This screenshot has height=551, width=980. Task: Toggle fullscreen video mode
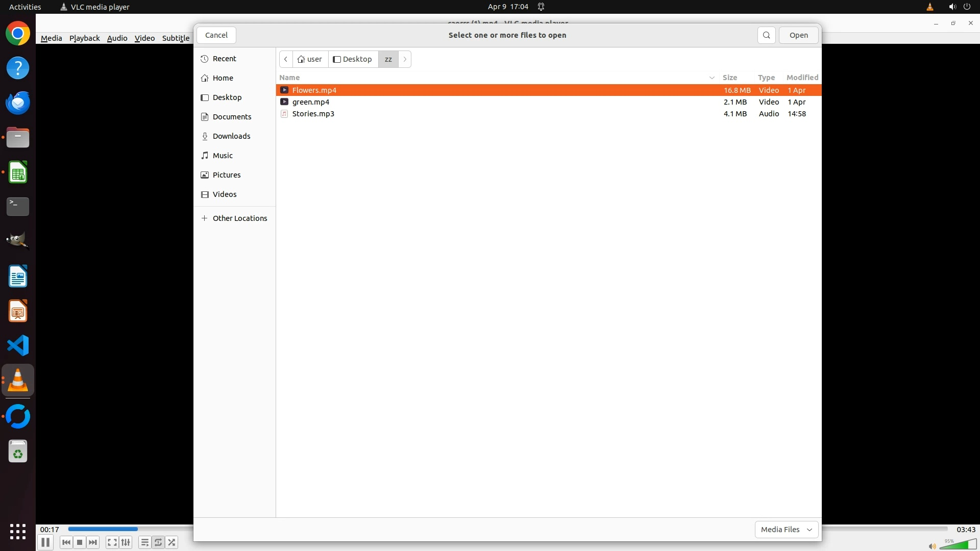pyautogui.click(x=112, y=542)
